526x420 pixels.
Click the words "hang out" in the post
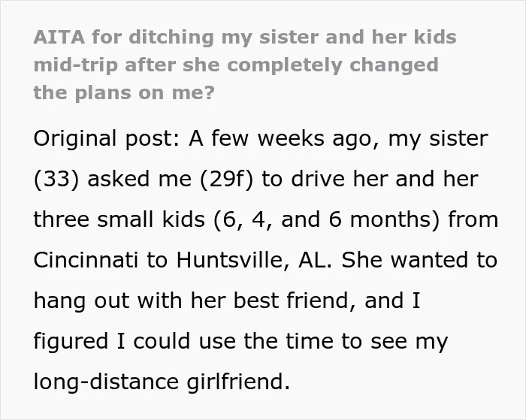tap(81, 301)
